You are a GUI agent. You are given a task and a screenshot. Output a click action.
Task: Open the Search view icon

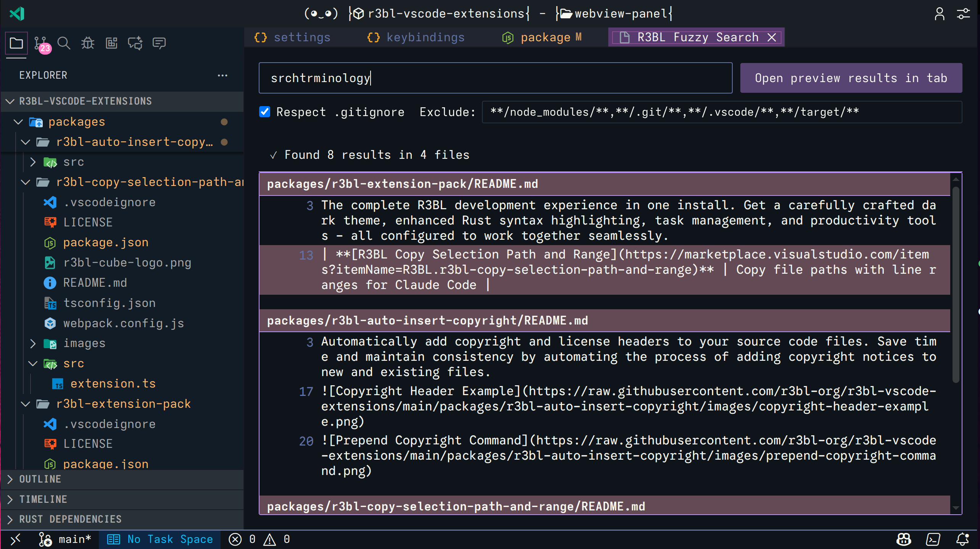click(x=64, y=43)
